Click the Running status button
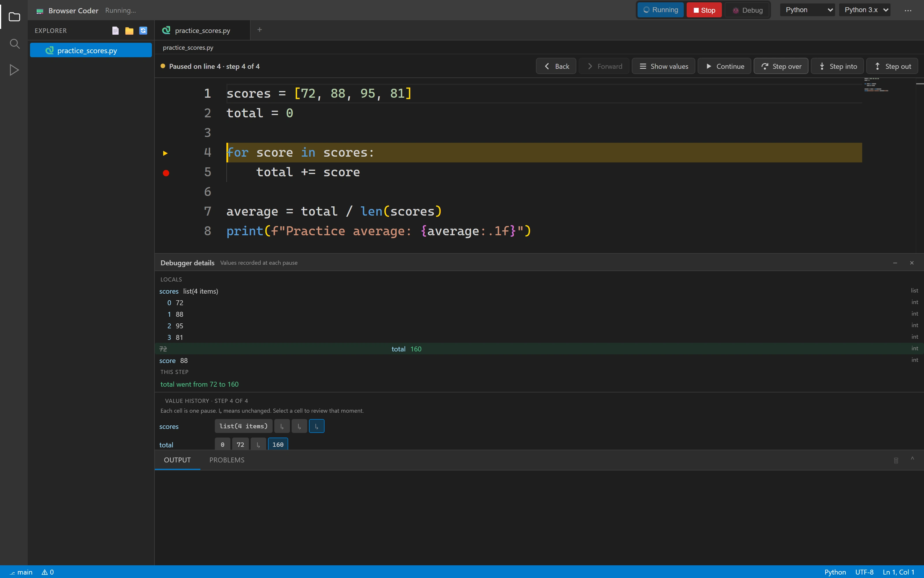The height and width of the screenshot is (578, 924). [x=661, y=10]
